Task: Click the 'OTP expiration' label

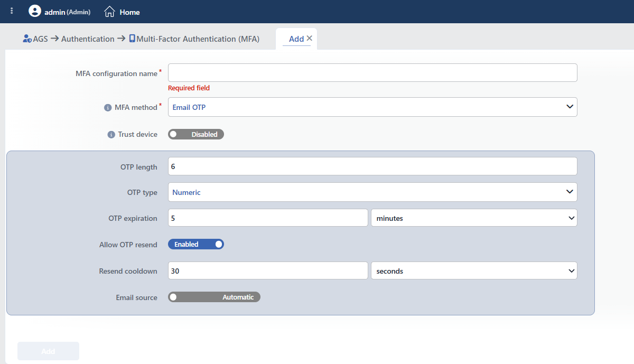Action: point(133,218)
